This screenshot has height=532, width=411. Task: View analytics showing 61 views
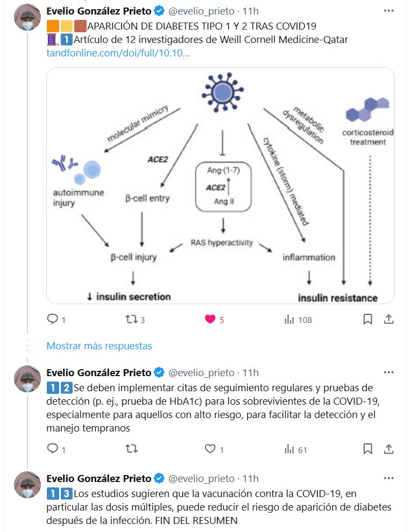tap(289, 449)
